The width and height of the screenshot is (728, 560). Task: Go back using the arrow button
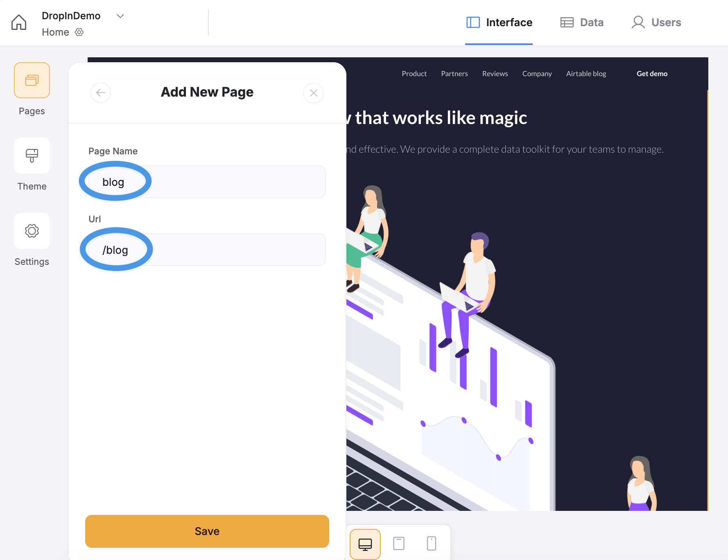pos(101,93)
